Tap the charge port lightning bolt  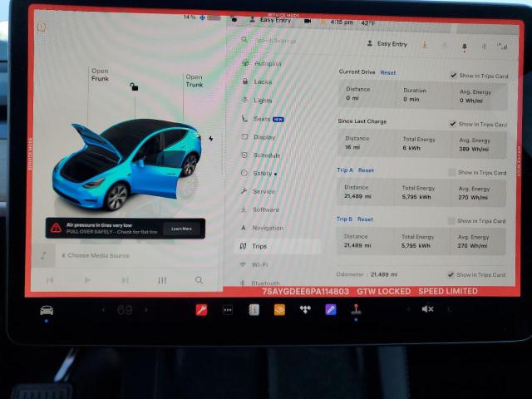(x=210, y=139)
